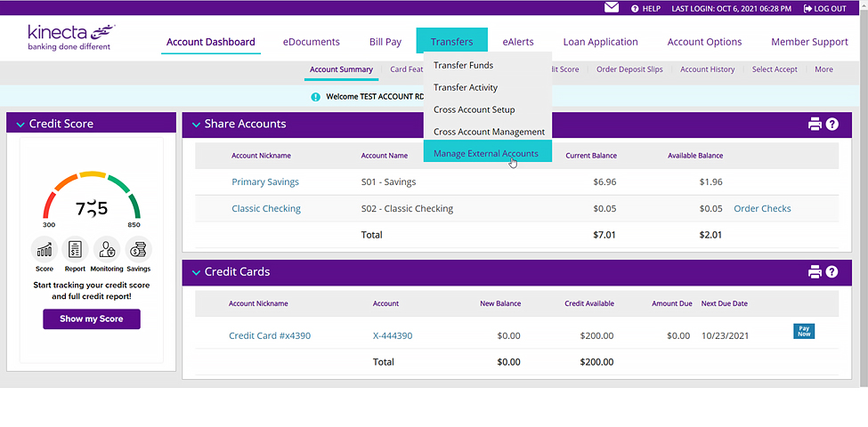Screen dimensions: 868x427
Task: Collapse the Share Accounts panel
Action: click(195, 125)
